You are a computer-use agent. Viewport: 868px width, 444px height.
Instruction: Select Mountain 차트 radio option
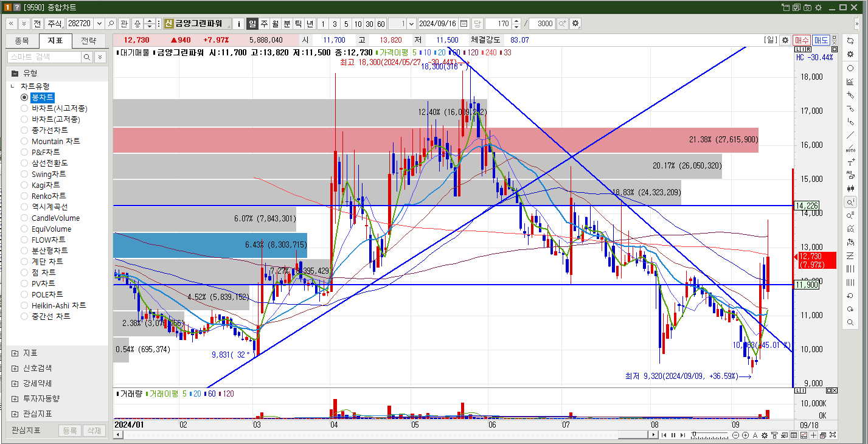point(25,141)
